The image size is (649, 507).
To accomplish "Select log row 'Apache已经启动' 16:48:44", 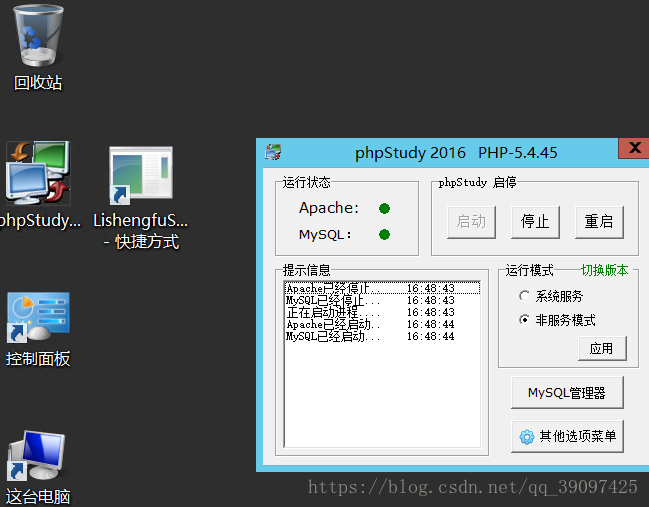I will [x=382, y=324].
